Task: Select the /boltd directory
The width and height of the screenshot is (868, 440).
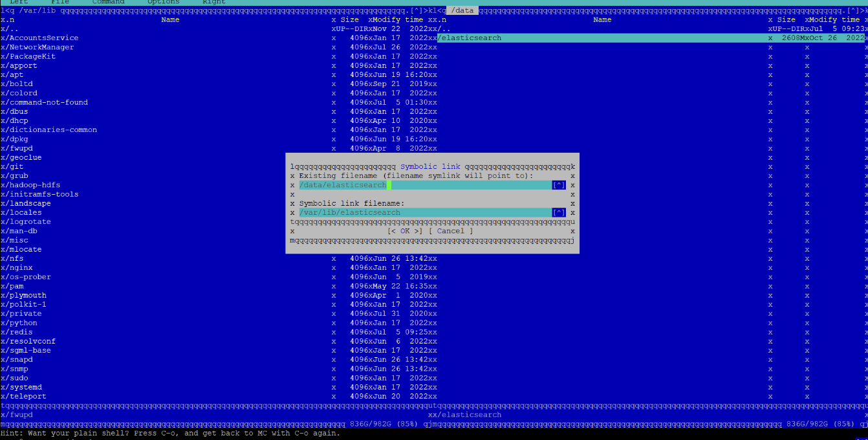Action: click(216, 83)
